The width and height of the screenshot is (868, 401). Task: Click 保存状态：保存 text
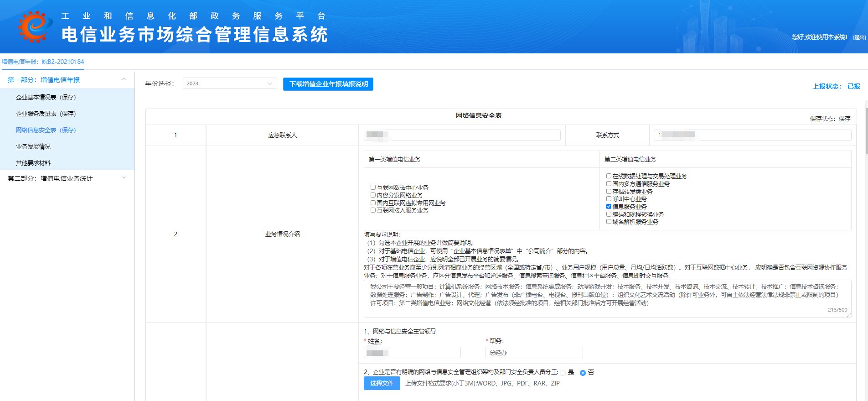coord(830,119)
